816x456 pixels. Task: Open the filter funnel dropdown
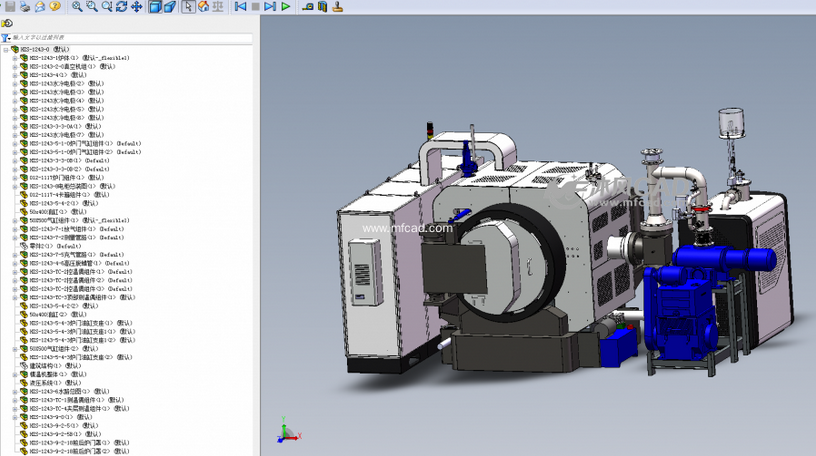[x=7, y=38]
